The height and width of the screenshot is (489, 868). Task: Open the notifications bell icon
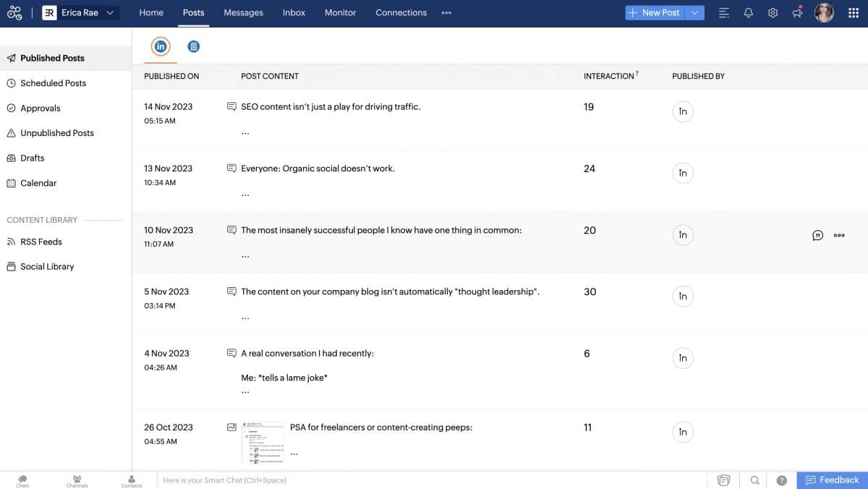click(749, 13)
